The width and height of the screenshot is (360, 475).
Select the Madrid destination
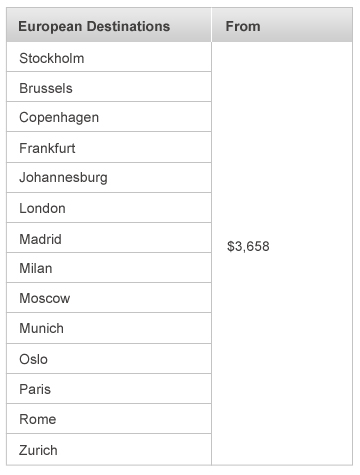[x=109, y=238]
